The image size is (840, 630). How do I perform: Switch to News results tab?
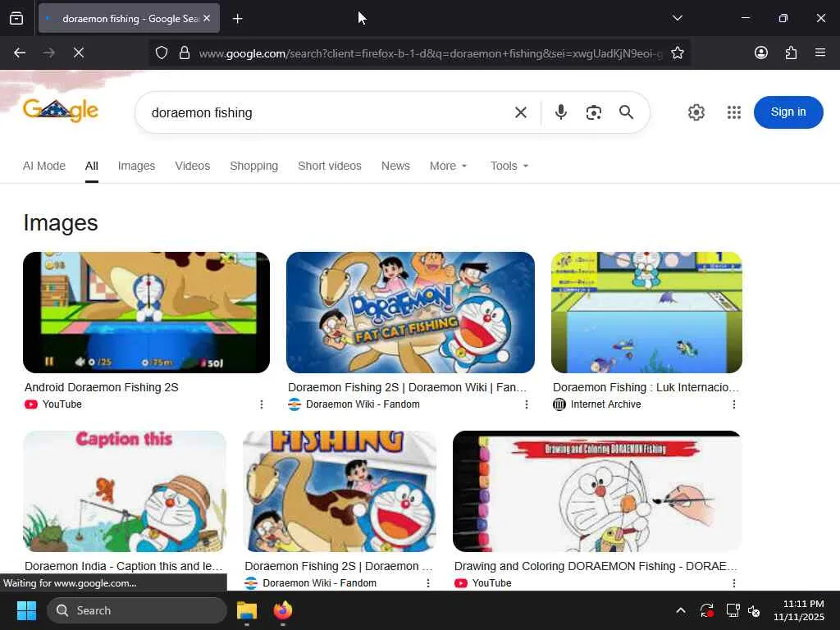(x=395, y=166)
